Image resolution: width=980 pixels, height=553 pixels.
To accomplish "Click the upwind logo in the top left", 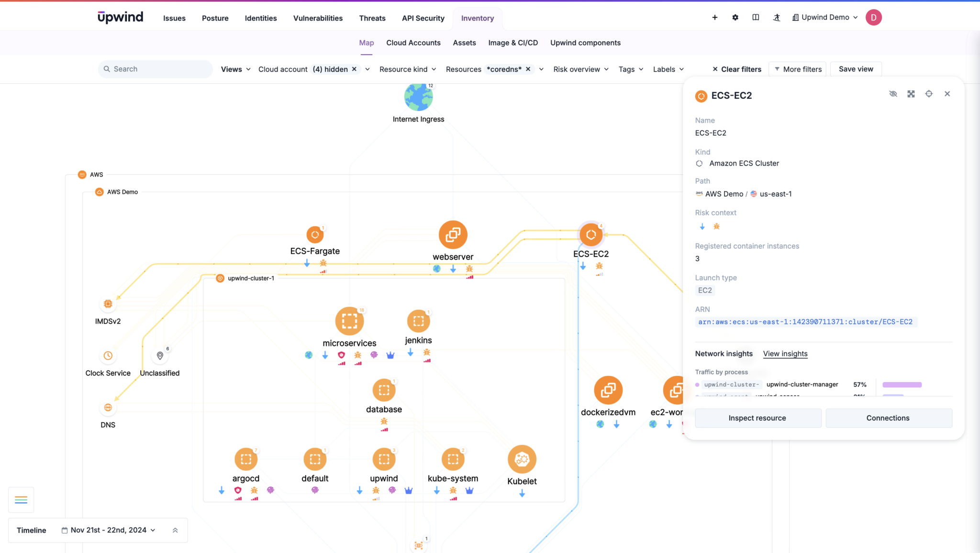I will point(120,17).
